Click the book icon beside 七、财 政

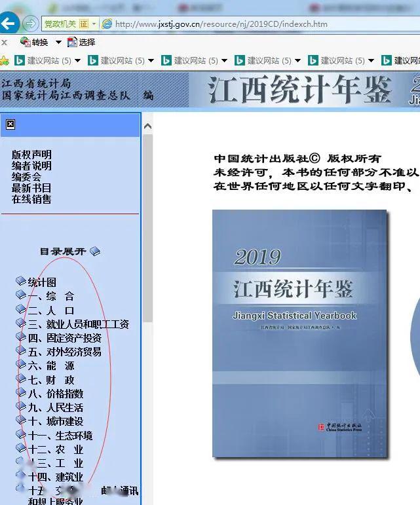coord(21,379)
